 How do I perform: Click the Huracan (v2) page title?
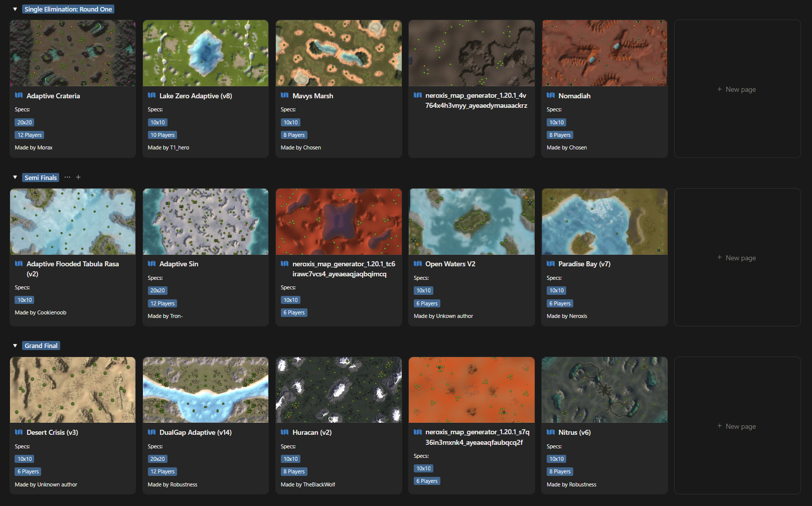click(312, 432)
